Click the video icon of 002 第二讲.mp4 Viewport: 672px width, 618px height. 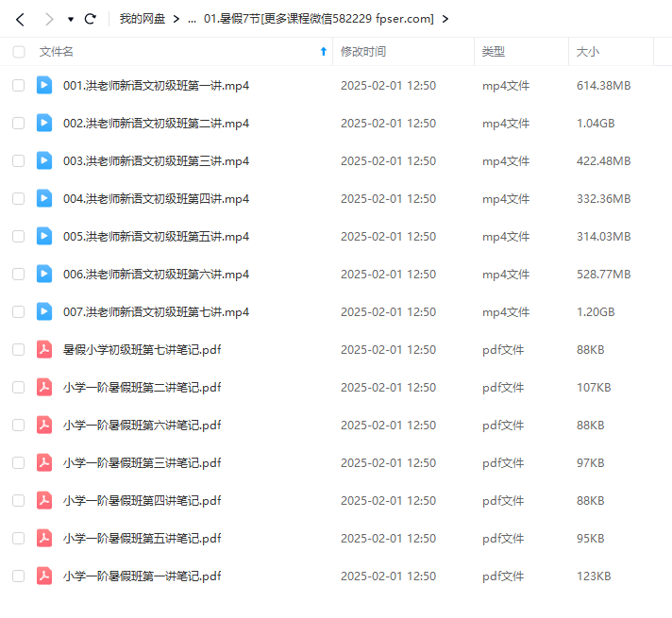44,123
